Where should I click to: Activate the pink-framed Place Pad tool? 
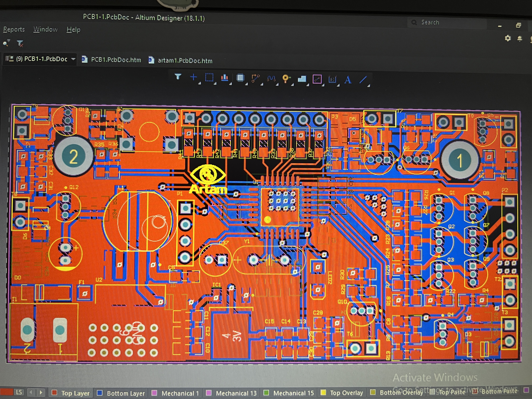[x=317, y=79]
